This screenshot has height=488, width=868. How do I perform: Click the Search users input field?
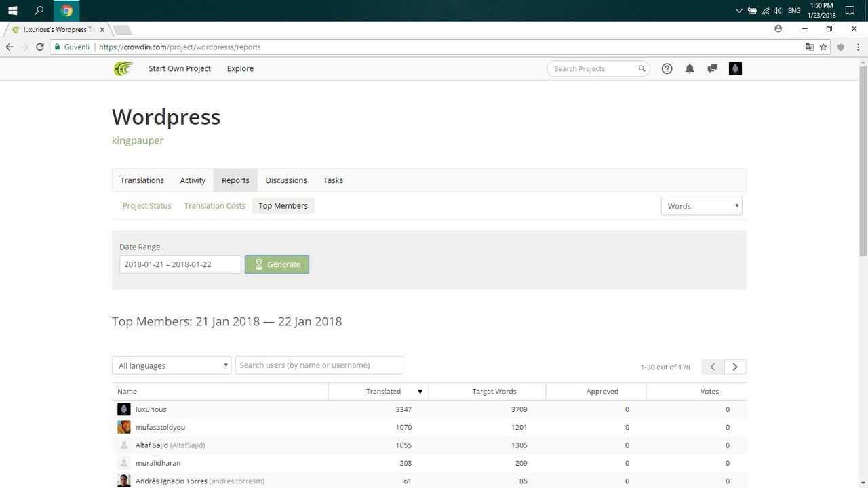coord(319,365)
